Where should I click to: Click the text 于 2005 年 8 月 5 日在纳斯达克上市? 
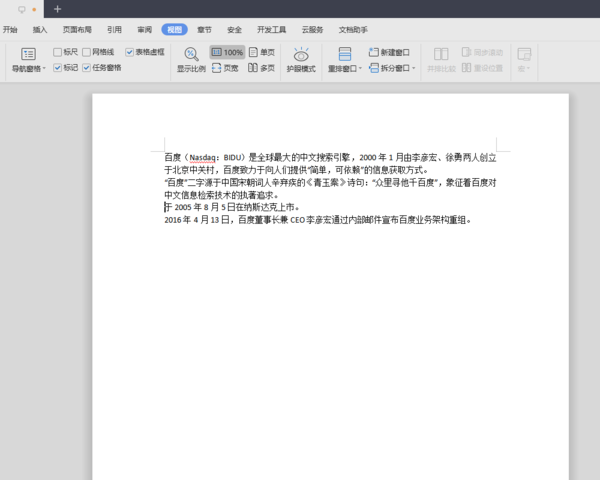click(232, 207)
